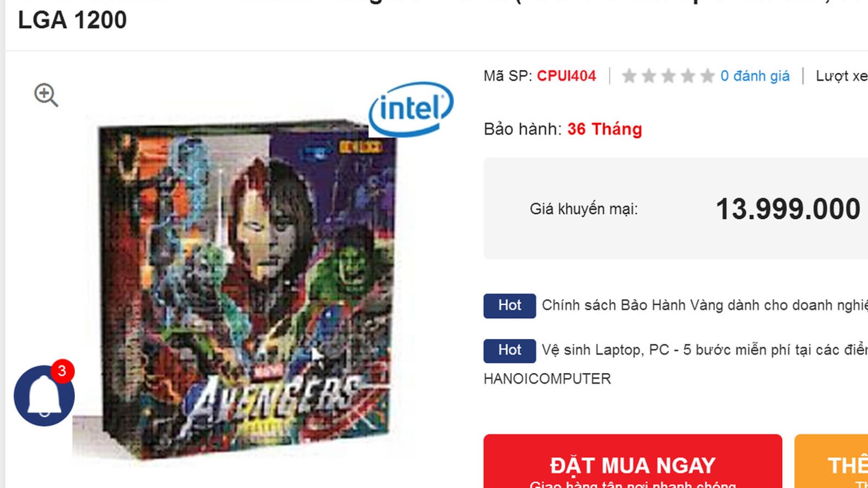The height and width of the screenshot is (488, 868).
Task: Click the Intel logo badge
Action: coord(411,109)
